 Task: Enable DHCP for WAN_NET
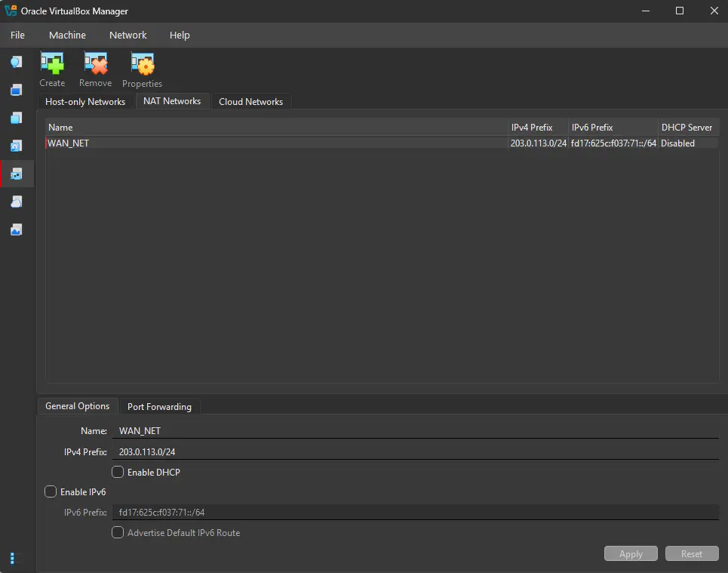[118, 472]
